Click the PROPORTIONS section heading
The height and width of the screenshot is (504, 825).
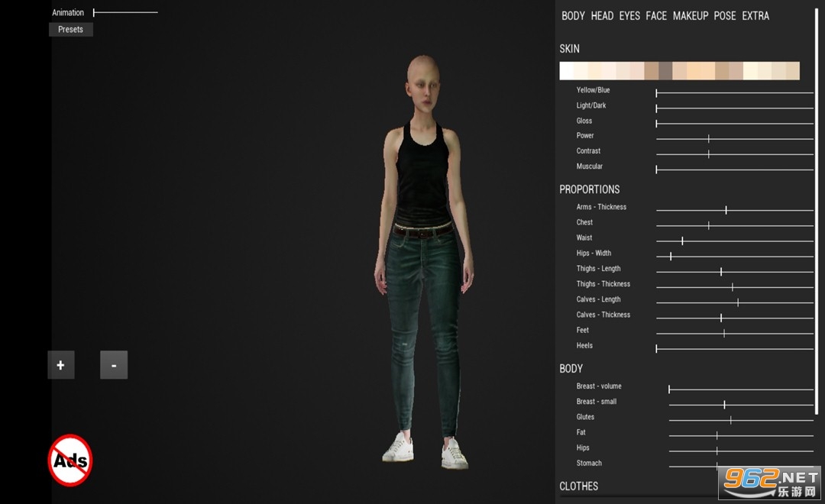pyautogui.click(x=589, y=189)
